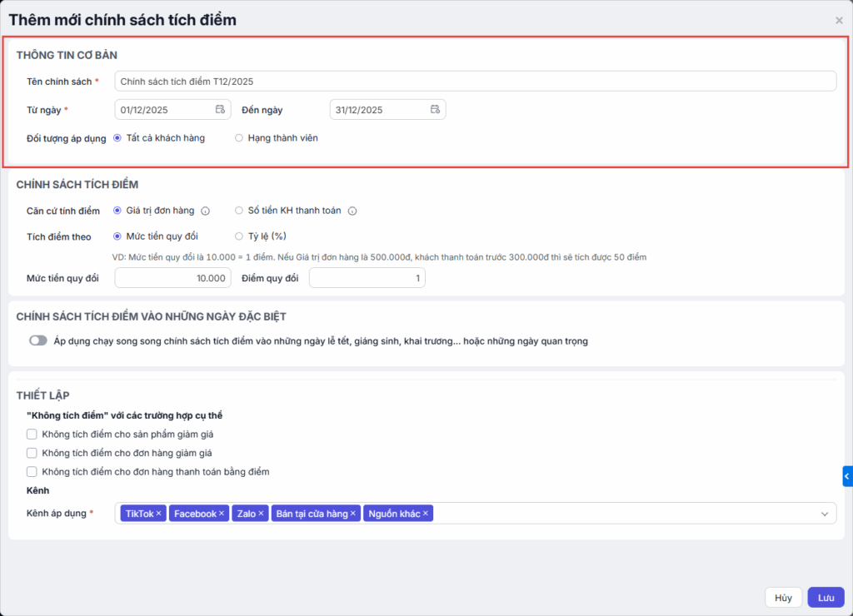Click the Bán tại cửa hàng tag label

tap(312, 514)
